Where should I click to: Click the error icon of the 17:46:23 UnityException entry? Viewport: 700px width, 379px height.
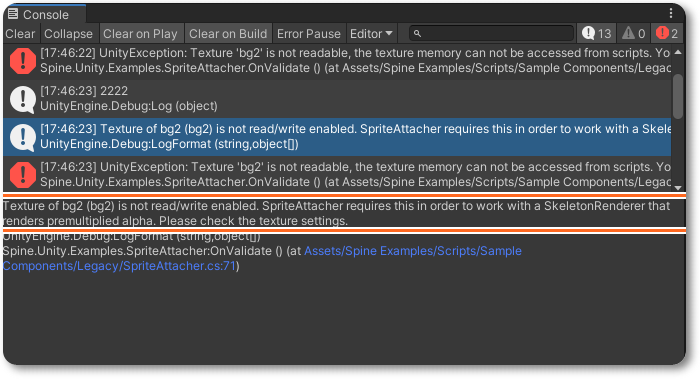[x=22, y=175]
